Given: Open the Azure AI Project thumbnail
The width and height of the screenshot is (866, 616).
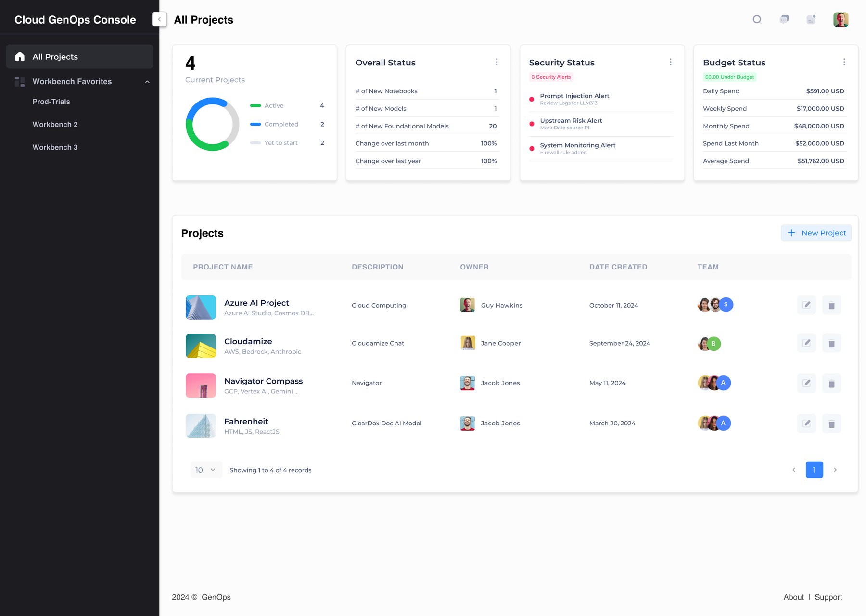Looking at the screenshot, I should pos(201,307).
